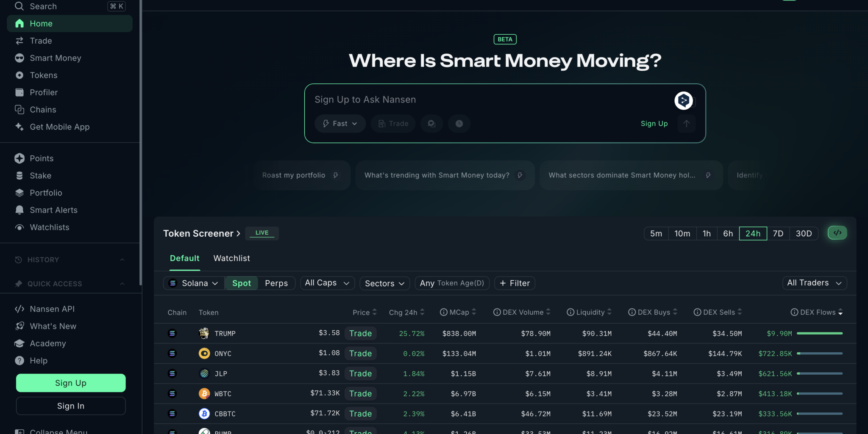The width and height of the screenshot is (868, 434).
Task: Click Trade button for WBTC row
Action: 361,393
